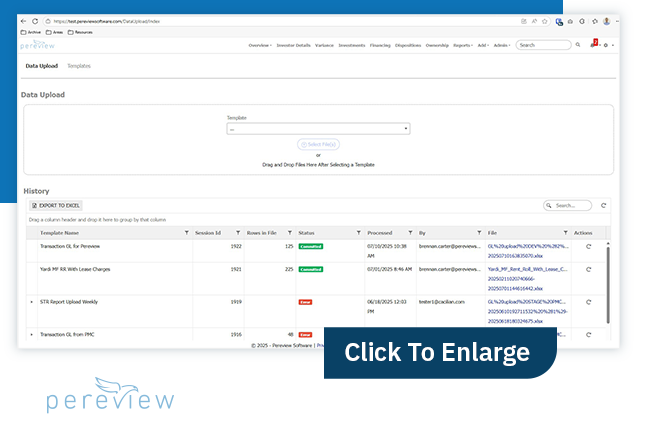This screenshot has height=435, width=647.
Task: Open the Areas bookmarks folder
Action: (55, 32)
